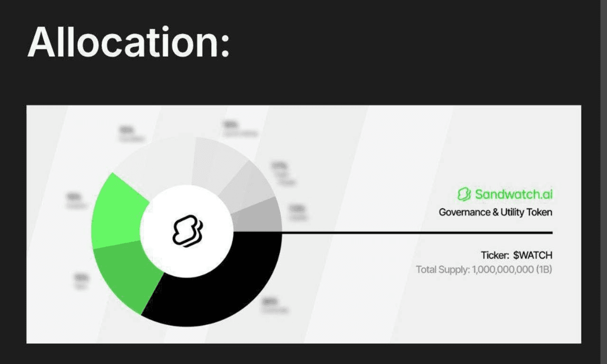The height and width of the screenshot is (364, 607).
Task: Click blurred label above light gray top segment
Action: coord(239,129)
